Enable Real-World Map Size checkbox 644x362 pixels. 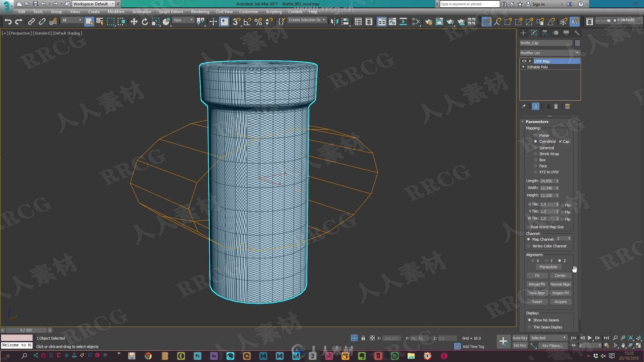pyautogui.click(x=528, y=227)
